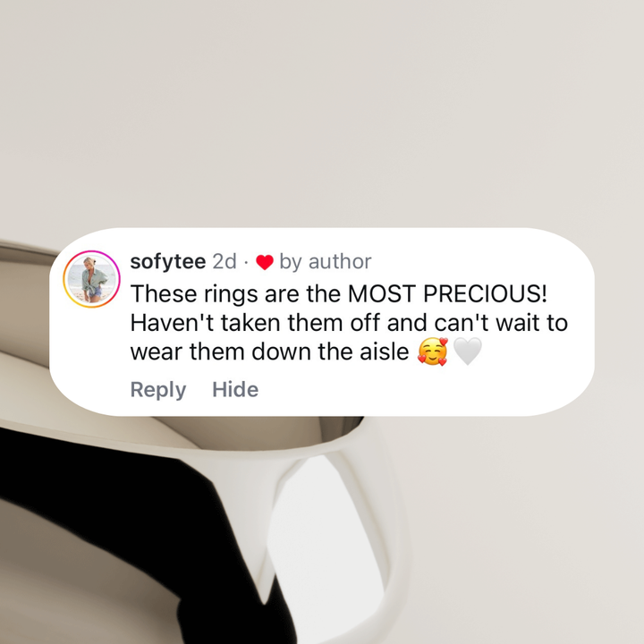Click the word 'aisle' in the comment
The image size is (644, 644).
pos(385,352)
